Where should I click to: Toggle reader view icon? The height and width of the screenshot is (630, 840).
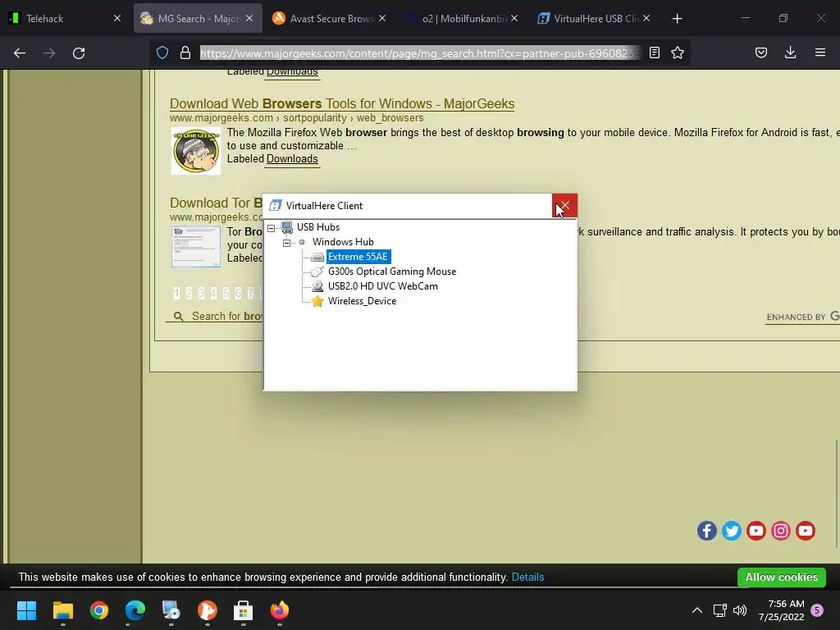(x=655, y=53)
